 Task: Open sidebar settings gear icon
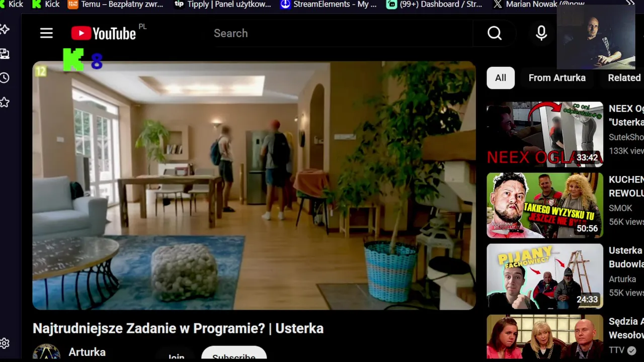tap(5, 343)
